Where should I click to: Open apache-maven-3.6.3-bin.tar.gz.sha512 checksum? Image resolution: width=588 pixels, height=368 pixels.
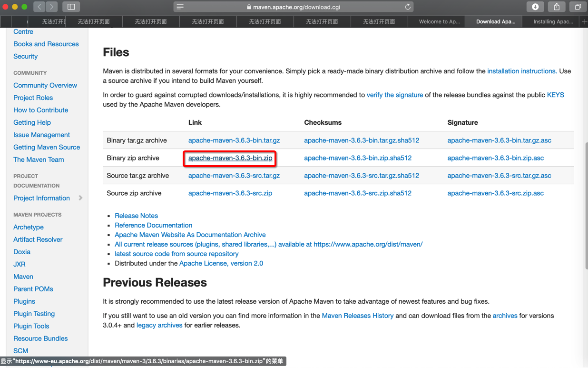coord(362,140)
